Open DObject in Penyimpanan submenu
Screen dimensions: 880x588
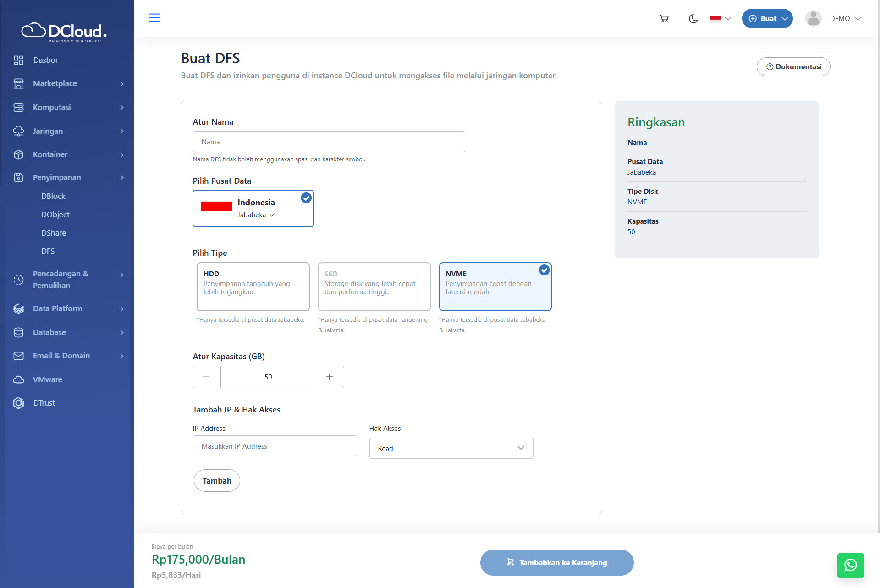(x=55, y=214)
